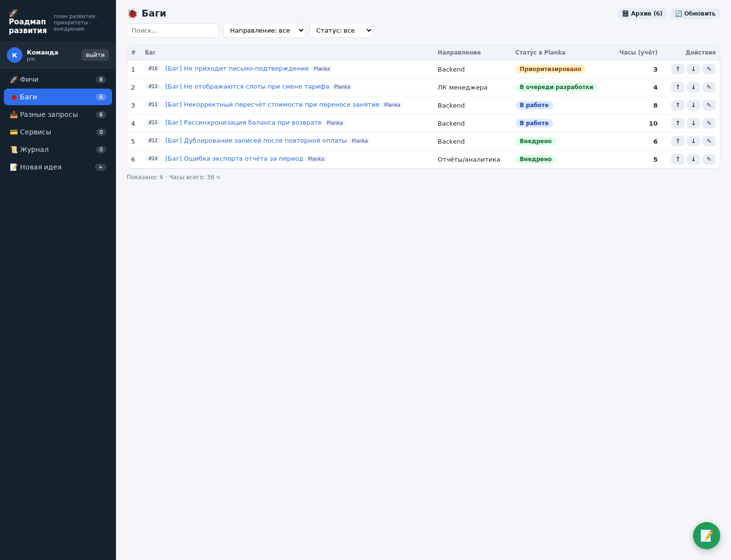Move down bug #13 about slots
731x560 pixels.
tap(693, 87)
